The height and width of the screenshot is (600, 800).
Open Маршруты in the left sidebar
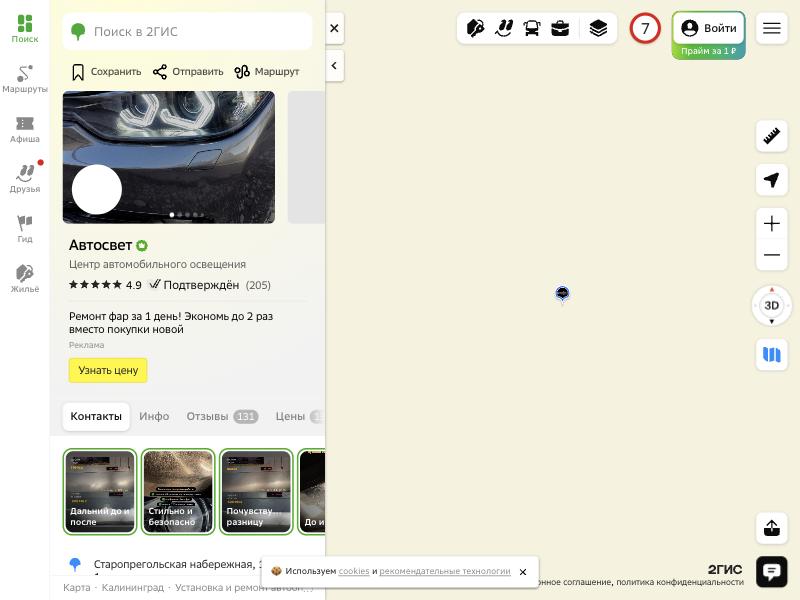(24, 79)
